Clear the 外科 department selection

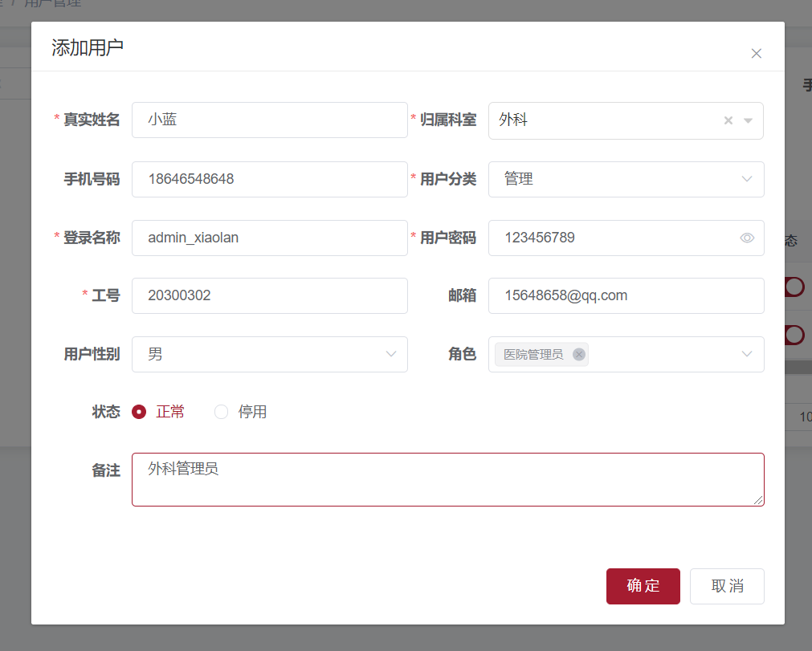click(x=728, y=120)
